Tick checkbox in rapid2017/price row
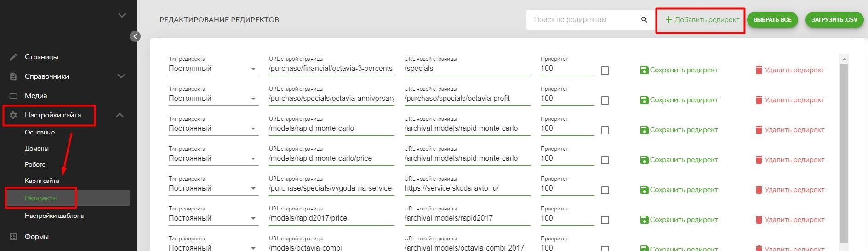This screenshot has height=251, width=868. coord(605,220)
